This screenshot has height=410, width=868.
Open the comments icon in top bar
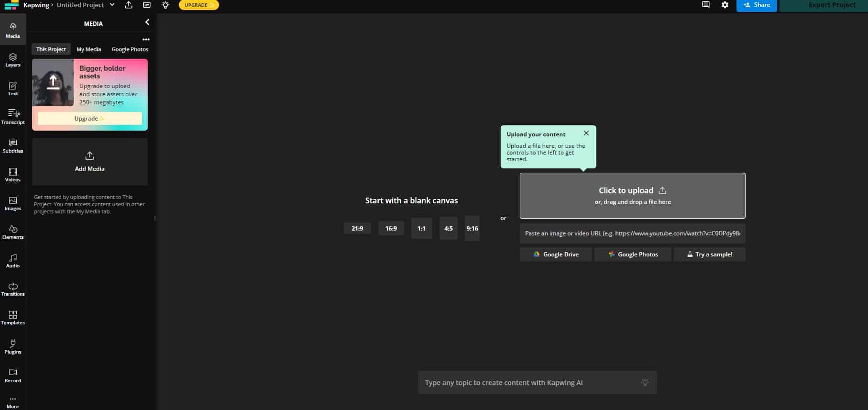click(705, 5)
